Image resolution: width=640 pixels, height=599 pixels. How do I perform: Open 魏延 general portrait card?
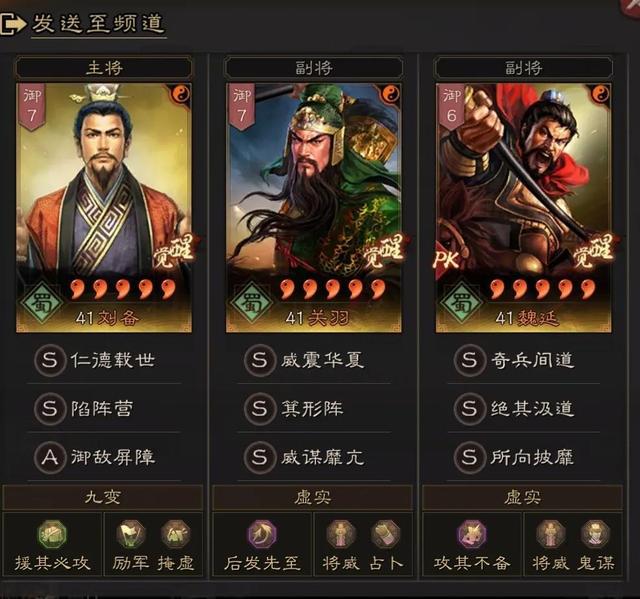tap(524, 208)
